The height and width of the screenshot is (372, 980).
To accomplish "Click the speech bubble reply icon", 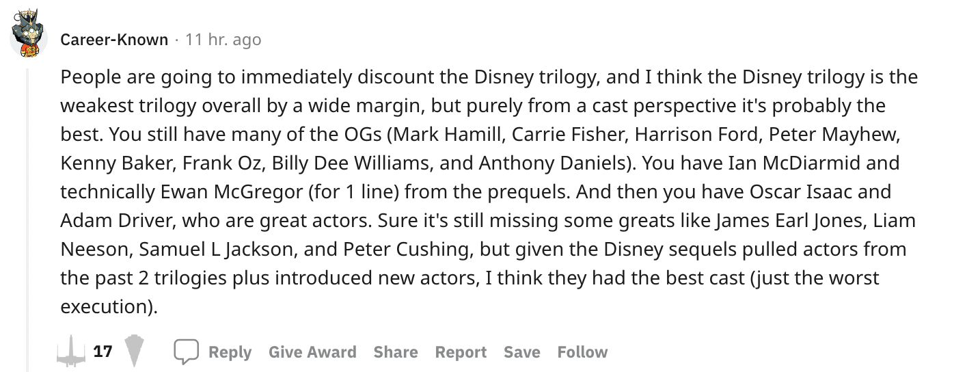I will 185,351.
